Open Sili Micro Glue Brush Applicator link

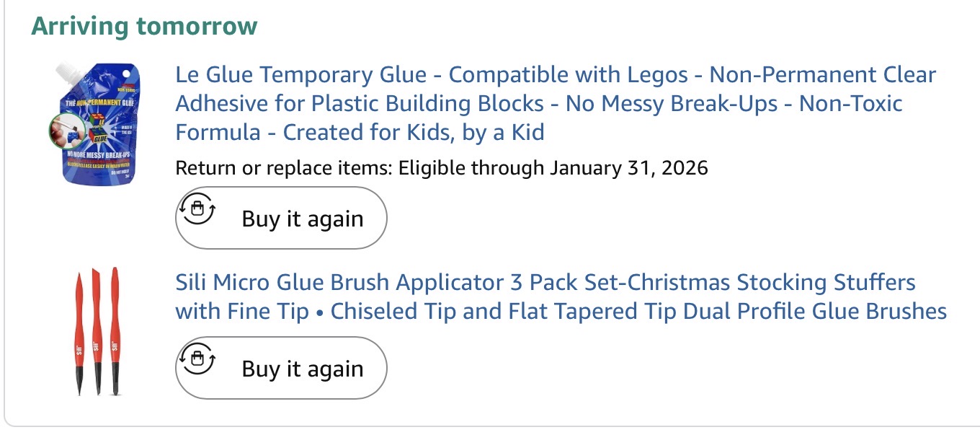[561, 296]
